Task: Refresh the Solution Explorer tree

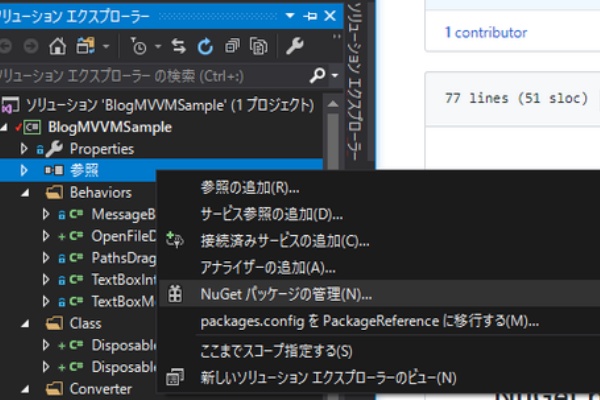Action: tap(205, 47)
